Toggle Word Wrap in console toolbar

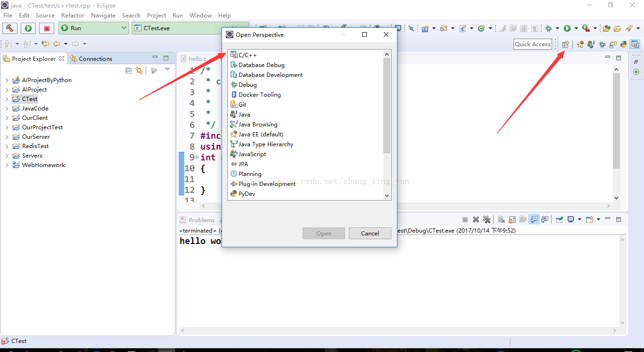click(x=523, y=219)
